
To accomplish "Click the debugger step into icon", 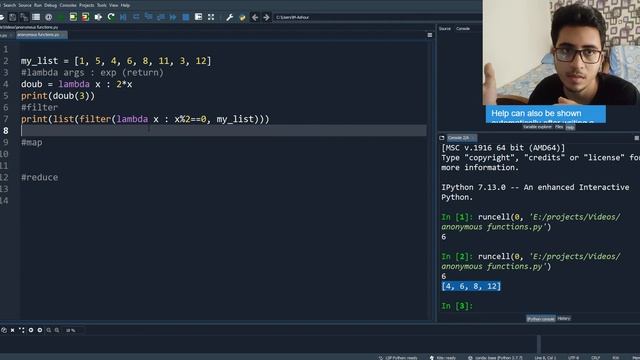I will click(x=149, y=17).
